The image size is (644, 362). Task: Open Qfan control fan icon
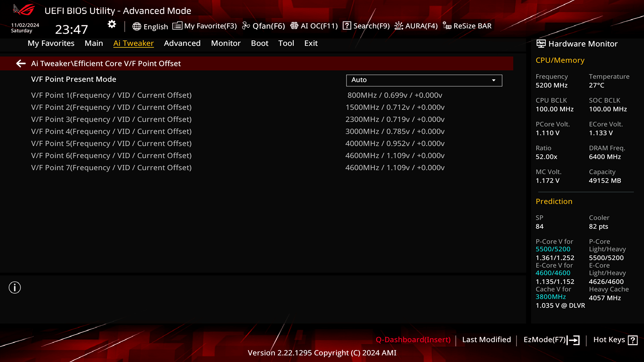pyautogui.click(x=246, y=26)
